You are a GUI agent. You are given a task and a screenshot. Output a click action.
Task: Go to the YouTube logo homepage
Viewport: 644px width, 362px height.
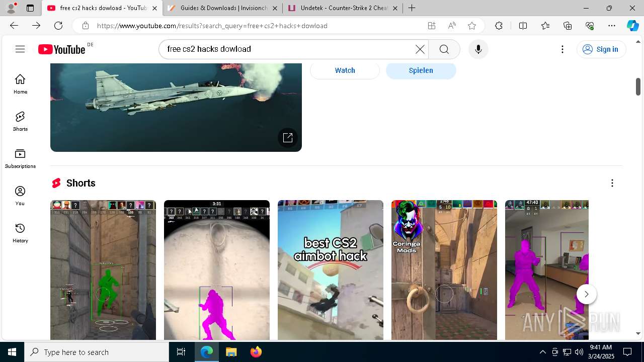point(62,49)
